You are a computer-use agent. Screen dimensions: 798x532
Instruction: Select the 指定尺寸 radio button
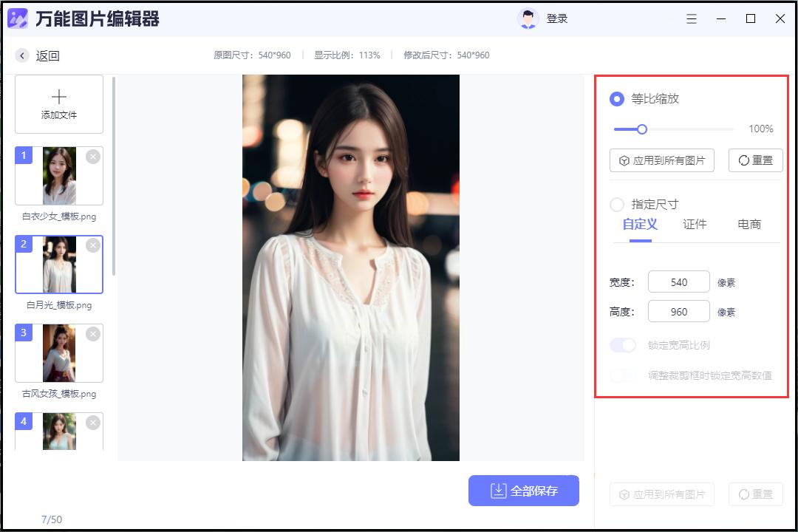point(617,205)
